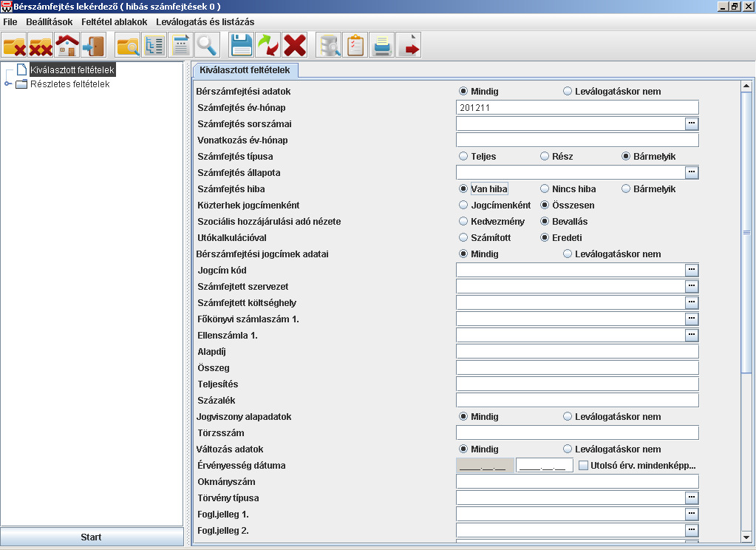Viewport: 756px width, 550px height.
Task: Click the database with magnifier icon
Action: (x=330, y=45)
